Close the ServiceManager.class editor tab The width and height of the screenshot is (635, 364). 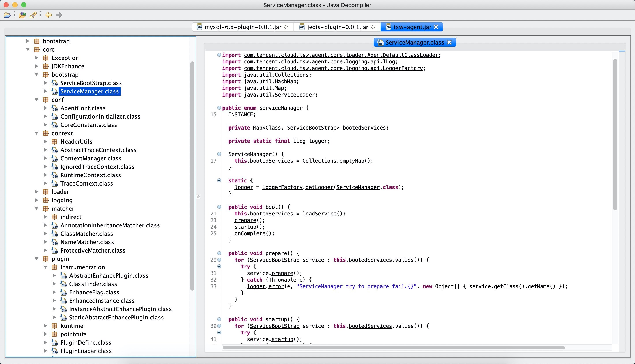(449, 43)
